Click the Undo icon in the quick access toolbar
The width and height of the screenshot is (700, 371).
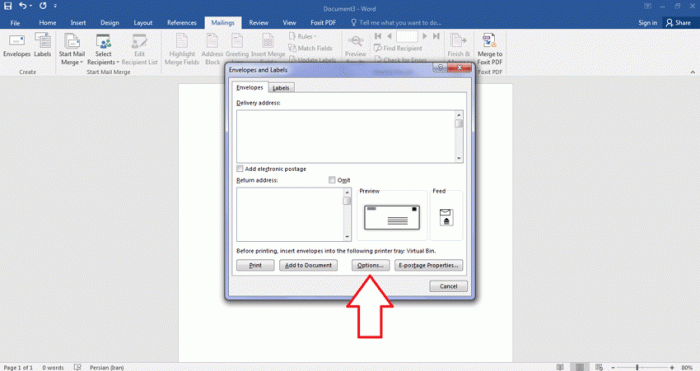tap(23, 6)
